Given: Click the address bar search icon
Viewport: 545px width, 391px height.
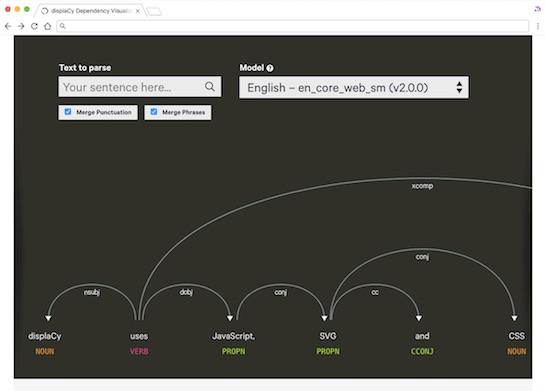Looking at the screenshot, I should tap(63, 26).
